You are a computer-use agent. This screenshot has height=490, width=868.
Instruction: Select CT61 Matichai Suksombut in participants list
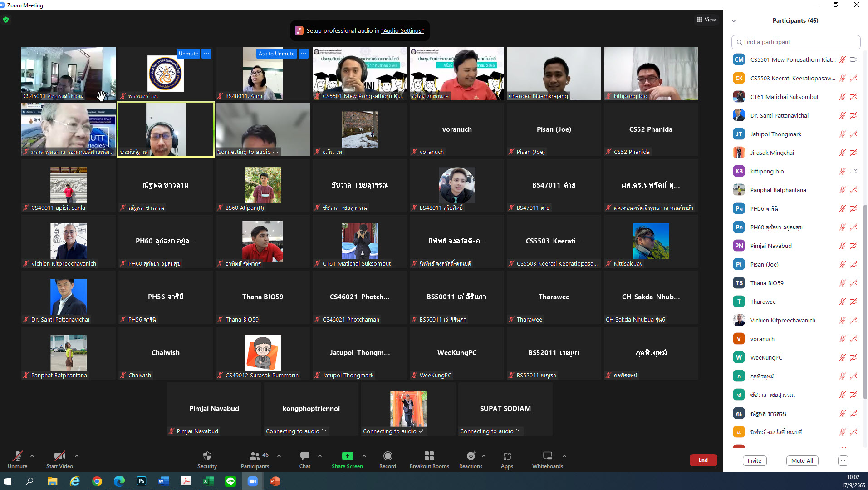tap(795, 97)
